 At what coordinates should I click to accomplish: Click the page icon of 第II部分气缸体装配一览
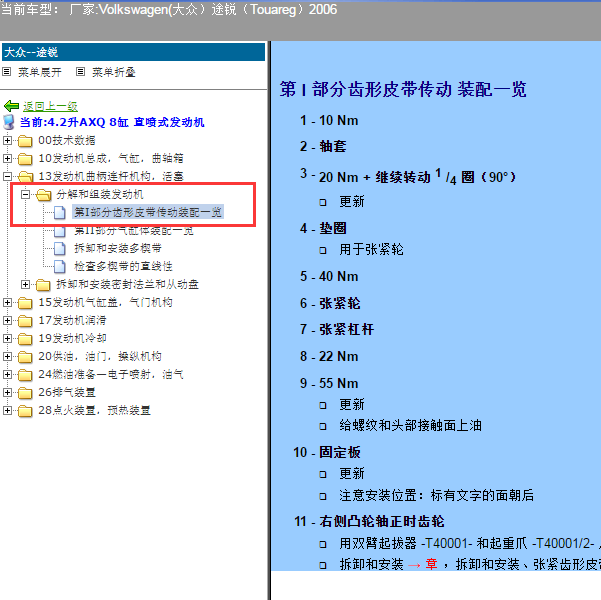click(59, 231)
